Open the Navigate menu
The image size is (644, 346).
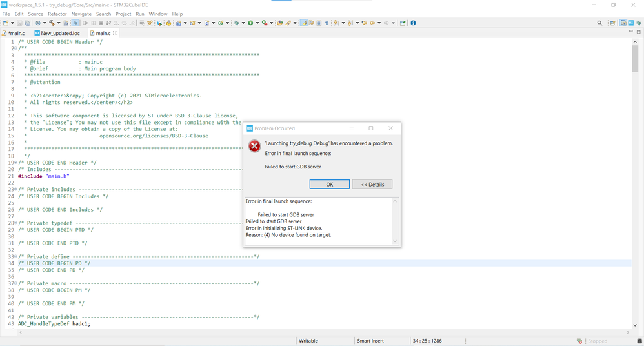(x=81, y=14)
